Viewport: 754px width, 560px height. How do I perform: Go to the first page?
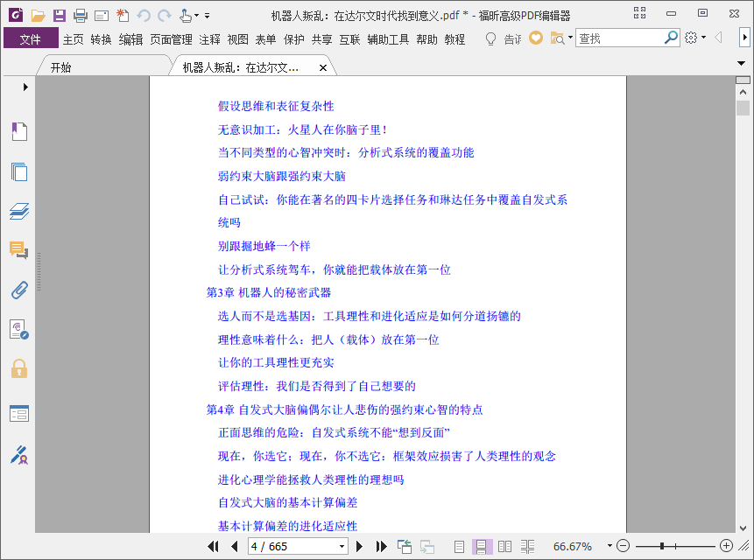tap(213, 546)
